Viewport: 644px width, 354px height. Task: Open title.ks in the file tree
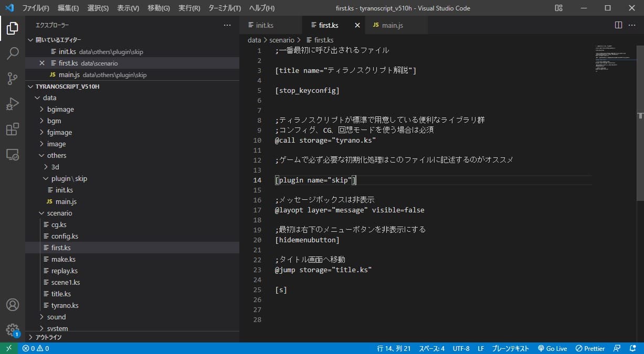click(x=61, y=294)
